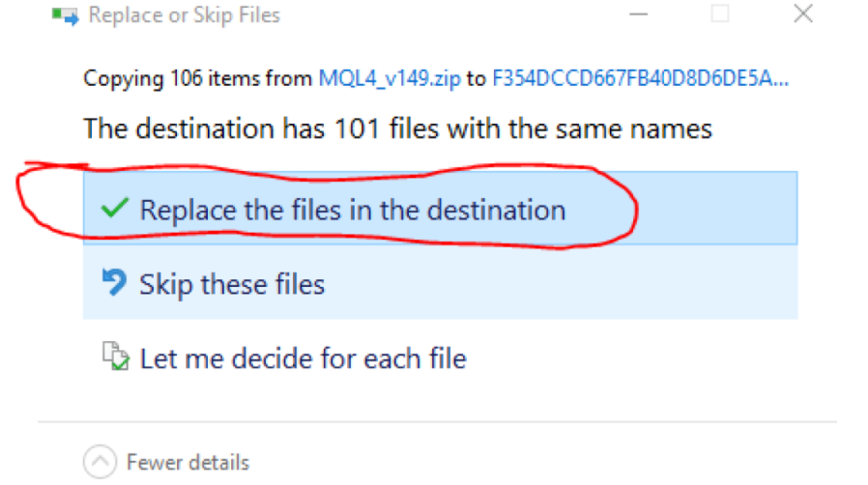Image resolution: width=868 pixels, height=485 pixels.
Task: Click the file copy icon in title bar
Action: 66,15
